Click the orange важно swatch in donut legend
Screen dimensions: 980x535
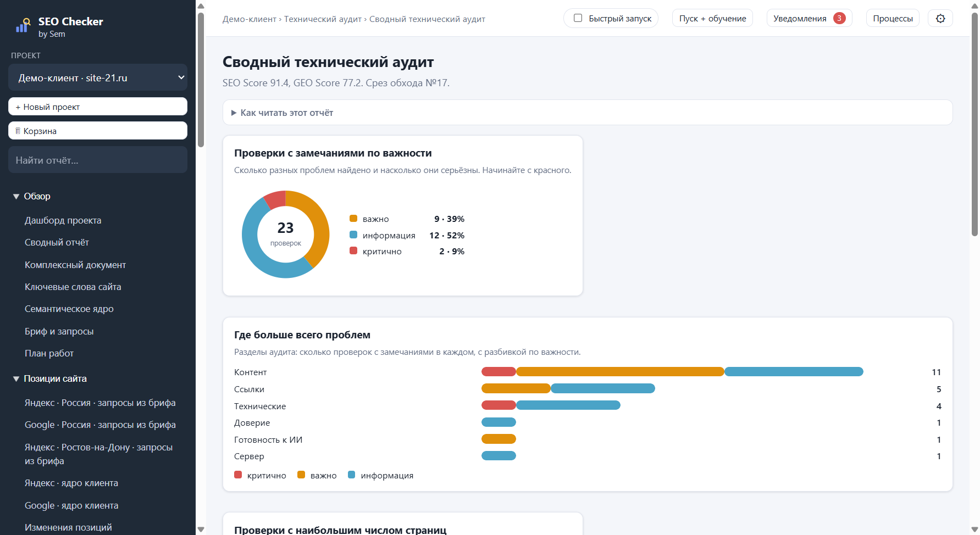coord(353,218)
